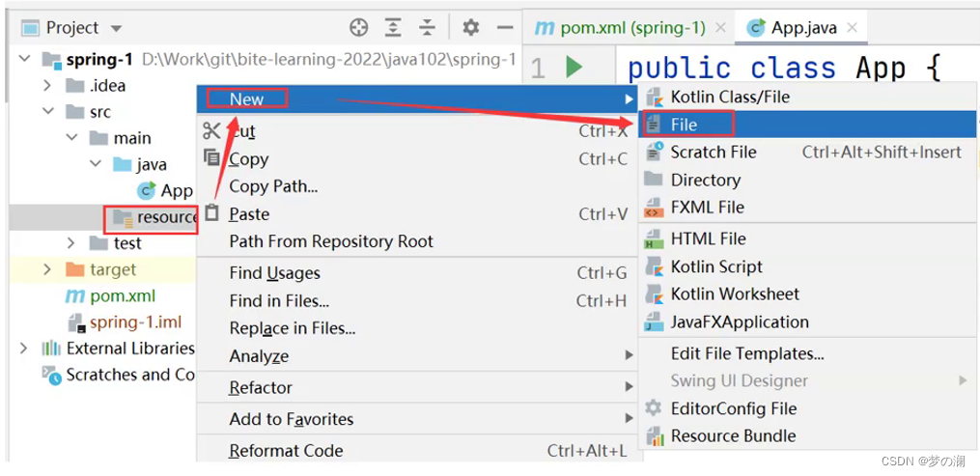
Task: Expand the target folder
Action: 47,269
